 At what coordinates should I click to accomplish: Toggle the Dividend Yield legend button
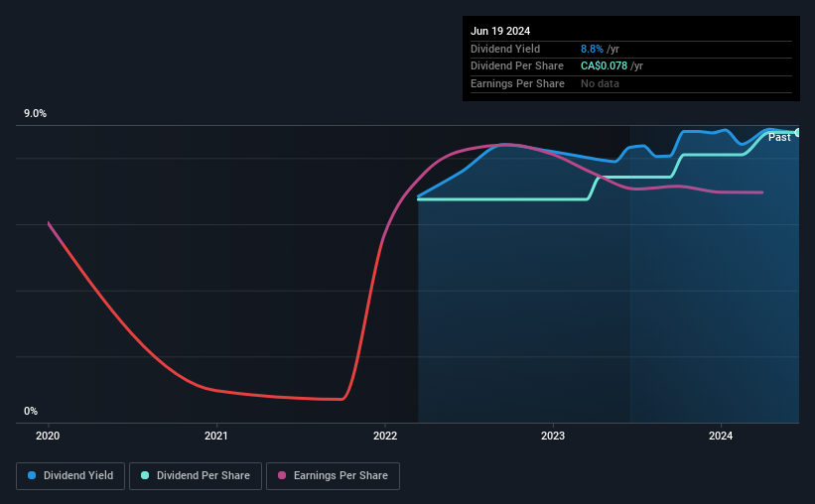coord(70,476)
